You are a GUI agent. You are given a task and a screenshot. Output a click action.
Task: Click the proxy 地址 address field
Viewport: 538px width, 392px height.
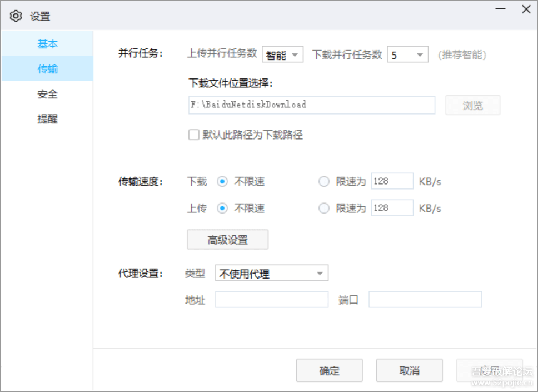(x=271, y=299)
